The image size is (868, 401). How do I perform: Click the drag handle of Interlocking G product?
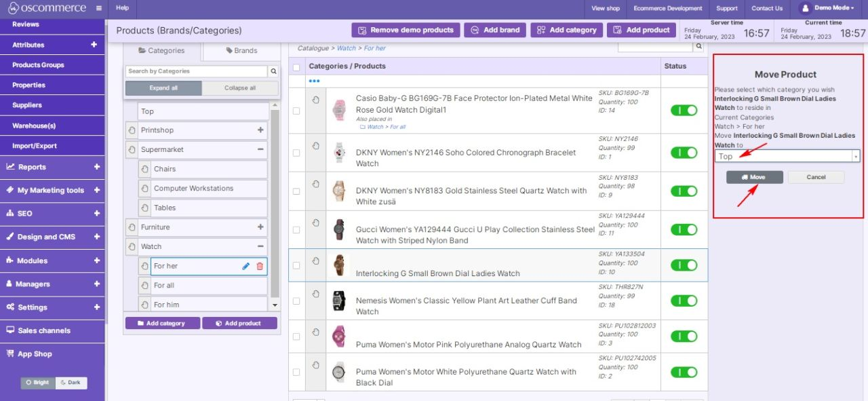(x=316, y=261)
